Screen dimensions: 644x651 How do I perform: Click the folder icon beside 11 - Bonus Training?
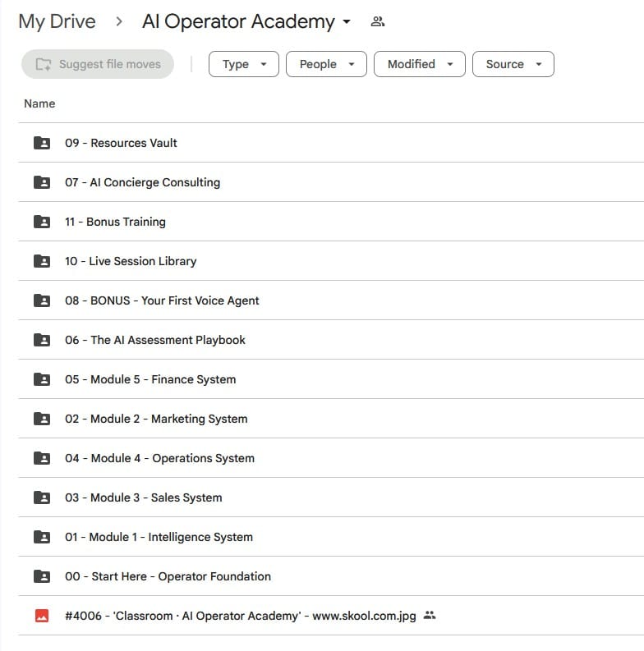(42, 222)
